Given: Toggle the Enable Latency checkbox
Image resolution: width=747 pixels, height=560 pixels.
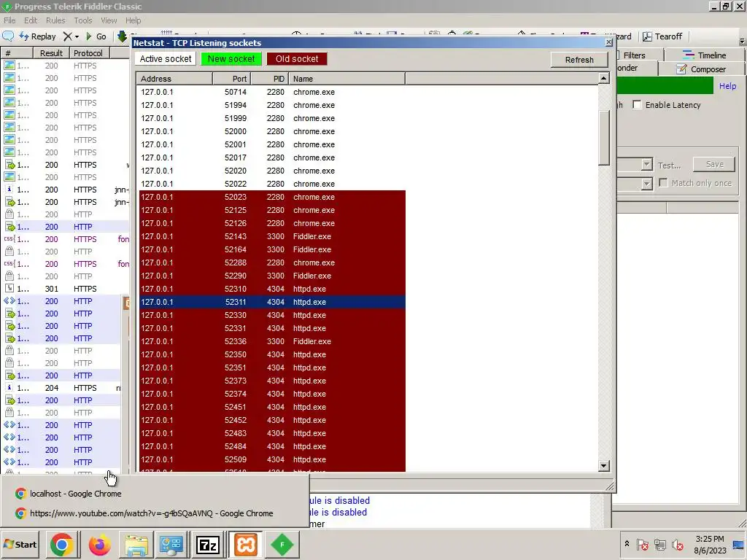Looking at the screenshot, I should [637, 105].
